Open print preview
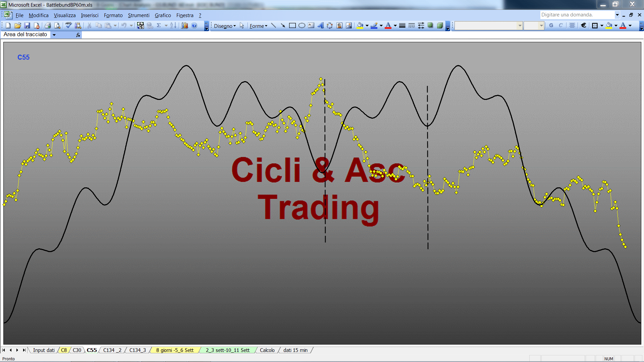The height and width of the screenshot is (362, 644). point(57,25)
